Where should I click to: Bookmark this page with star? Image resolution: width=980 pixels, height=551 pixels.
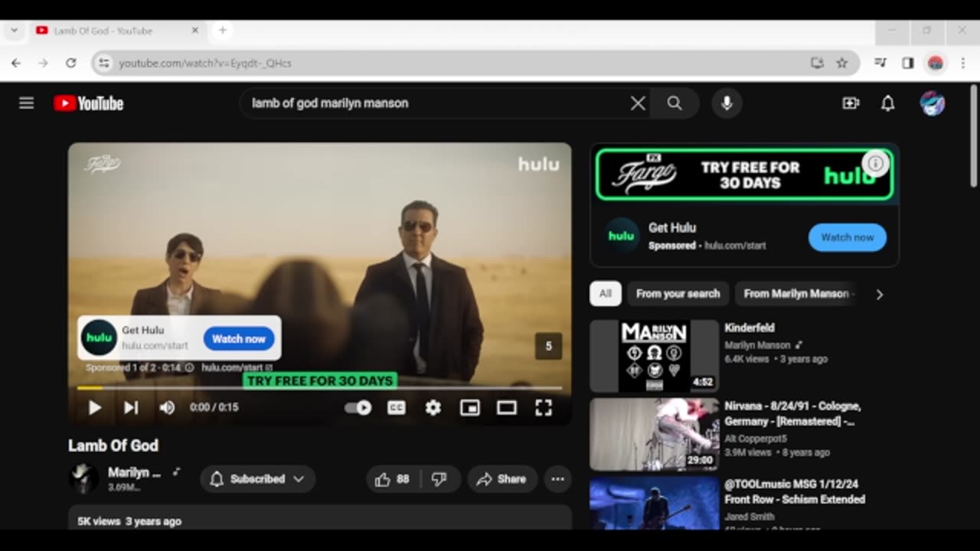[842, 63]
